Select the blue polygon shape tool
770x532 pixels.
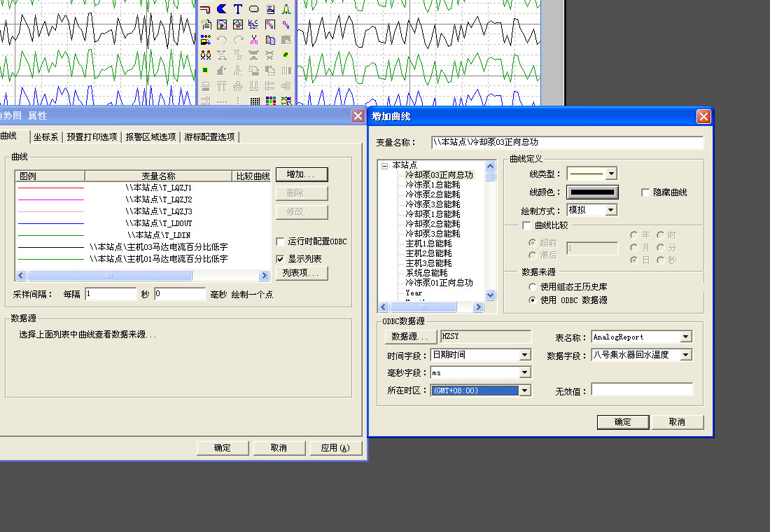tap(222, 9)
